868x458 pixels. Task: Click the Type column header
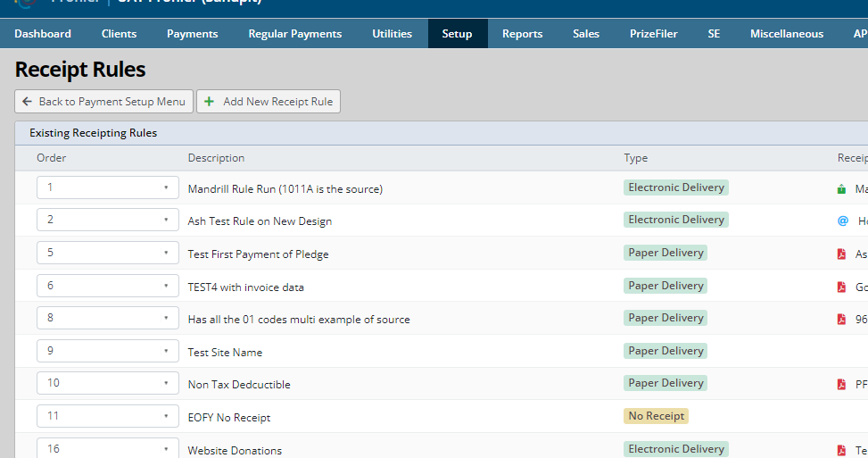point(635,158)
